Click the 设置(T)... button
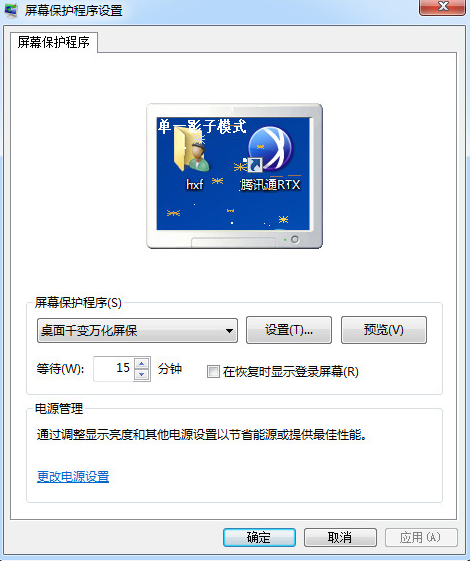The height and width of the screenshot is (561, 470). point(289,330)
